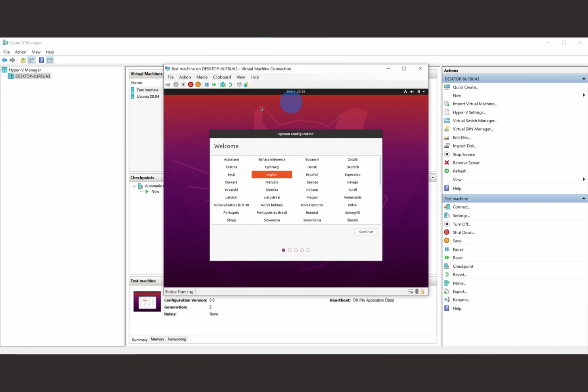The image size is (588, 392).
Task: Click the Forward arrow in Hyper-V Manager toolbar
Action: pyautogui.click(x=12, y=60)
